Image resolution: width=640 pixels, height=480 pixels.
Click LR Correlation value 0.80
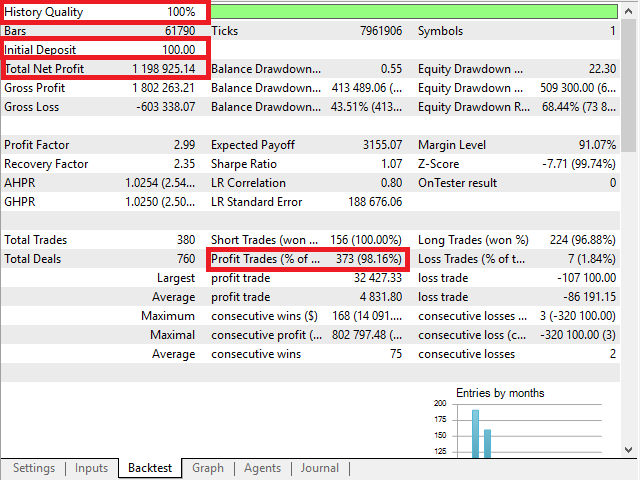click(391, 183)
